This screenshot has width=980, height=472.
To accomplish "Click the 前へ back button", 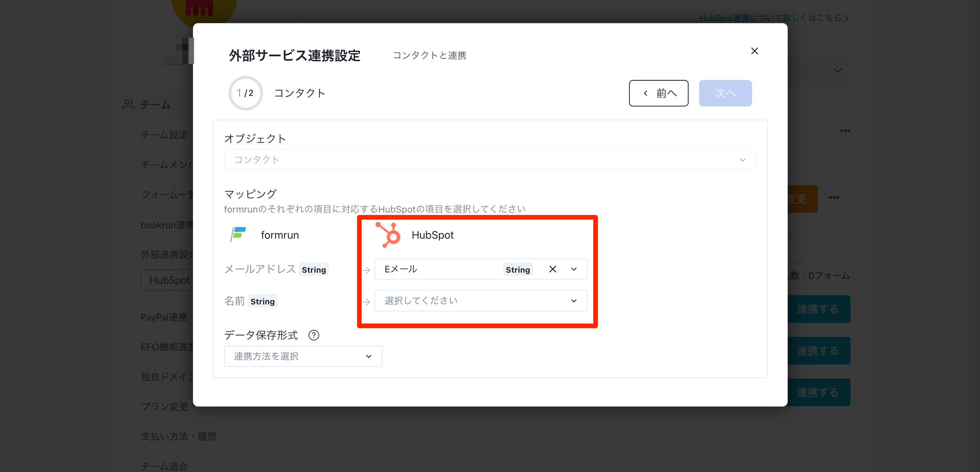I will tap(658, 93).
